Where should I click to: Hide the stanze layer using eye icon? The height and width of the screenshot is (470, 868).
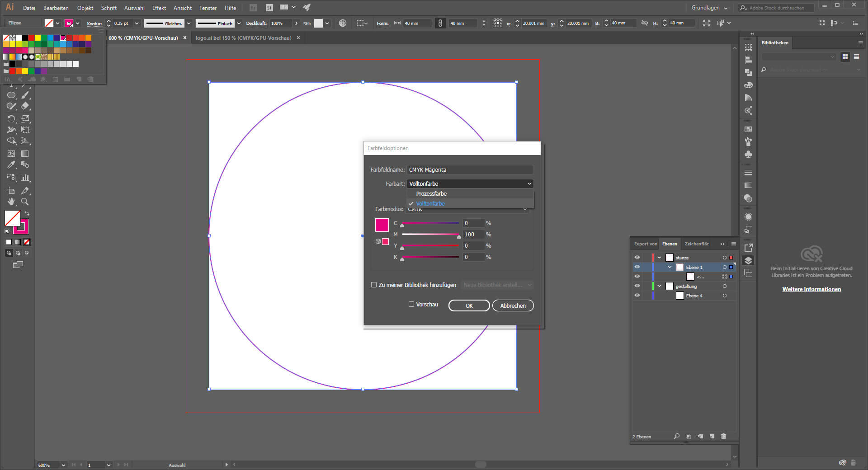click(x=637, y=258)
